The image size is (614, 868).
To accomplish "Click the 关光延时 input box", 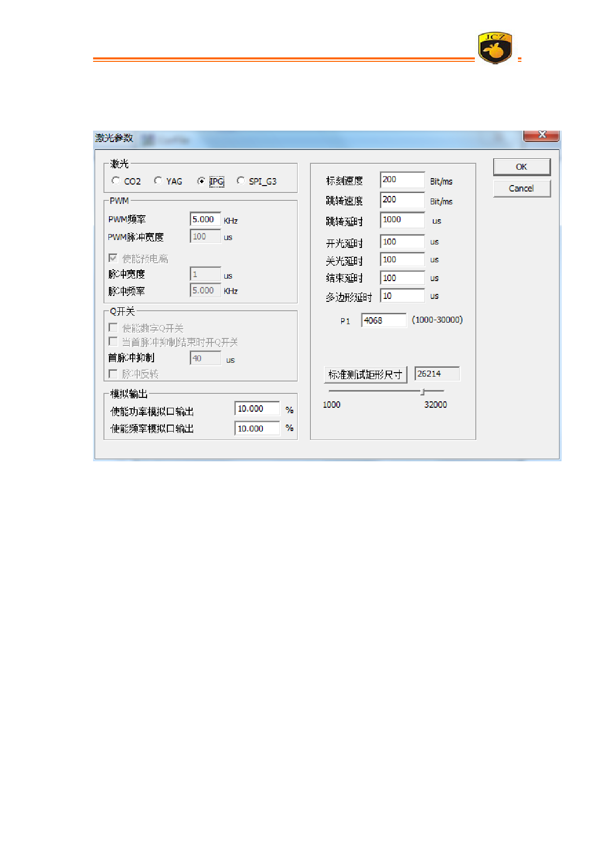I will (x=402, y=259).
